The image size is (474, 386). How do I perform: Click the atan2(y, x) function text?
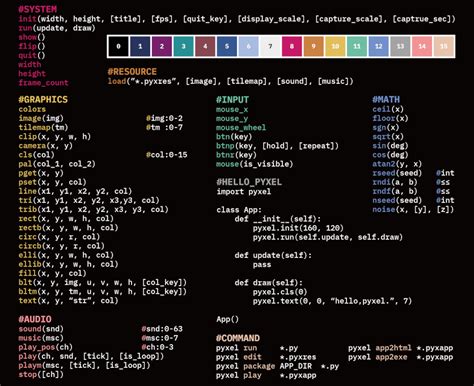point(397,164)
